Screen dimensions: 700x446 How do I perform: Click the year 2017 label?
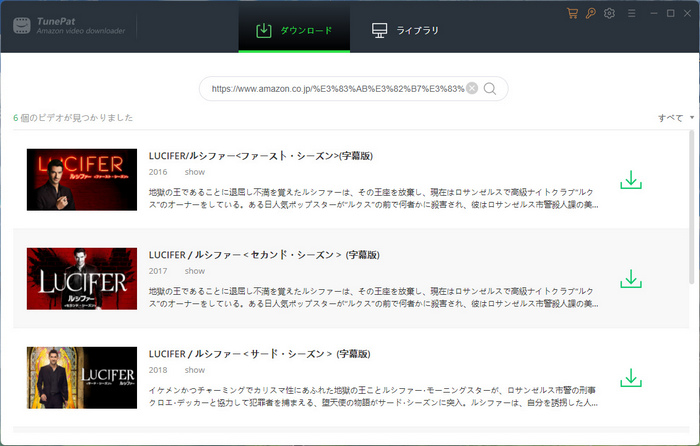coord(158,271)
